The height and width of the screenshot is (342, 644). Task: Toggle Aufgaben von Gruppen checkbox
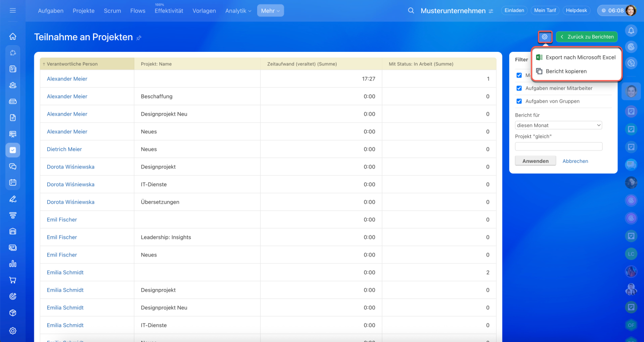519,101
